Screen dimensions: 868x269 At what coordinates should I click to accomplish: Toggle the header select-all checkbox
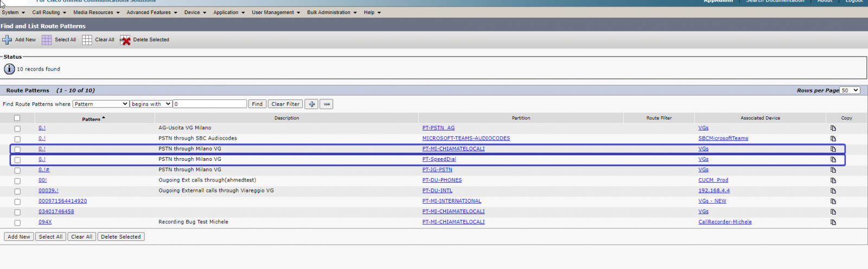17,118
